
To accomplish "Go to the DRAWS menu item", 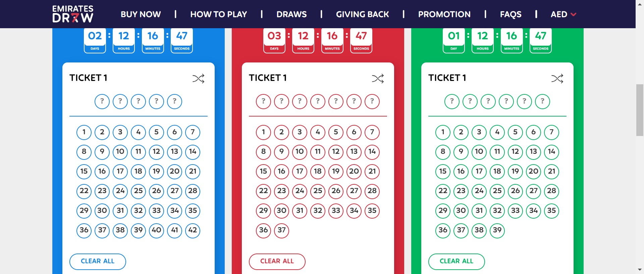I will pyautogui.click(x=291, y=14).
